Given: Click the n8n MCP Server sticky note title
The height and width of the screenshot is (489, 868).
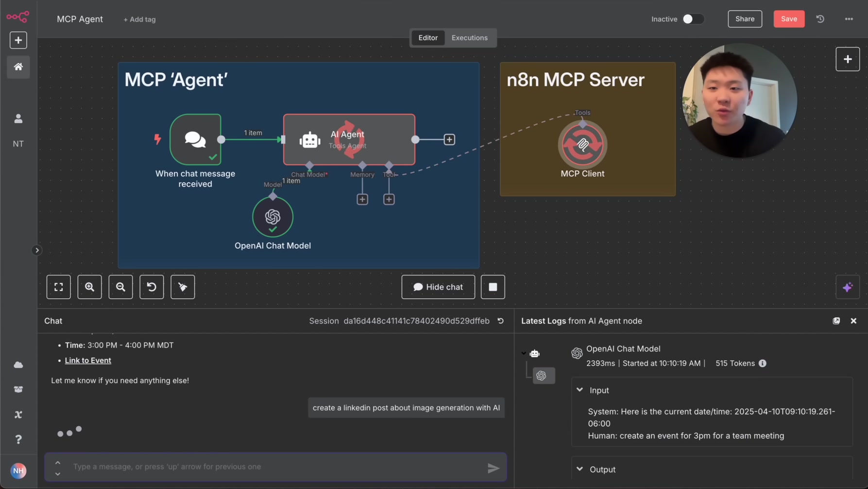Looking at the screenshot, I should (x=575, y=80).
